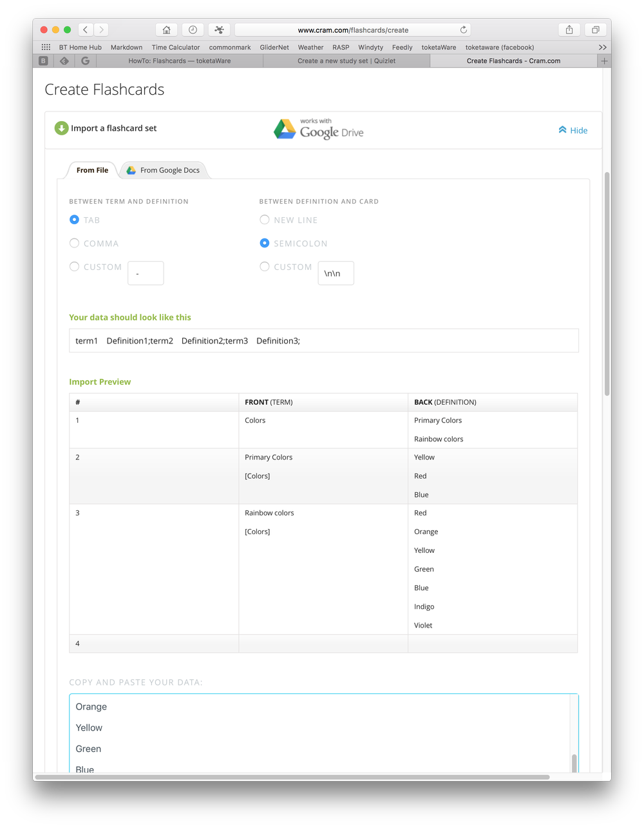
Task: Open Feedly bookmark
Action: (402, 47)
